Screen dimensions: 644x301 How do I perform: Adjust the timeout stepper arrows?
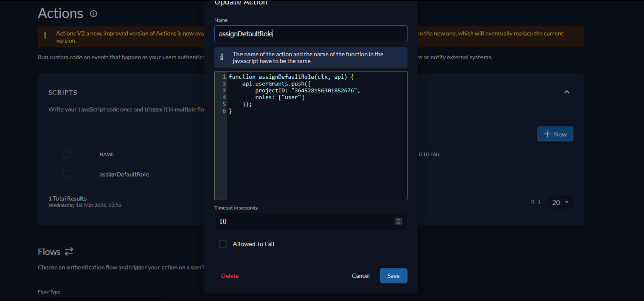point(398,221)
